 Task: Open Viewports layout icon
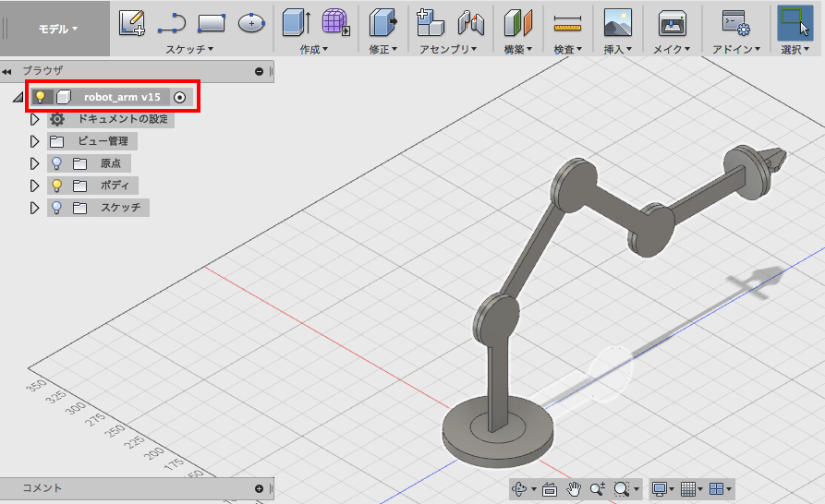[x=717, y=489]
